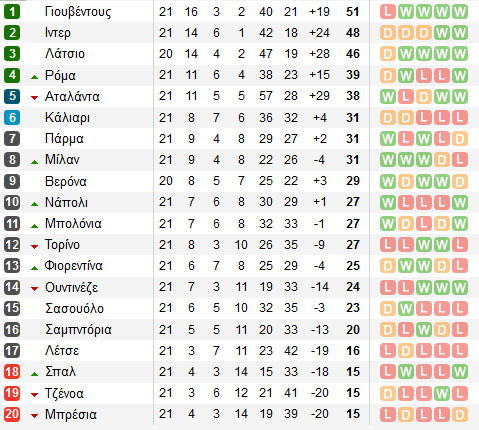Image resolution: width=479 pixels, height=430 pixels.
Task: Click the last D form badge for Μπρέσια
Action: [460, 415]
